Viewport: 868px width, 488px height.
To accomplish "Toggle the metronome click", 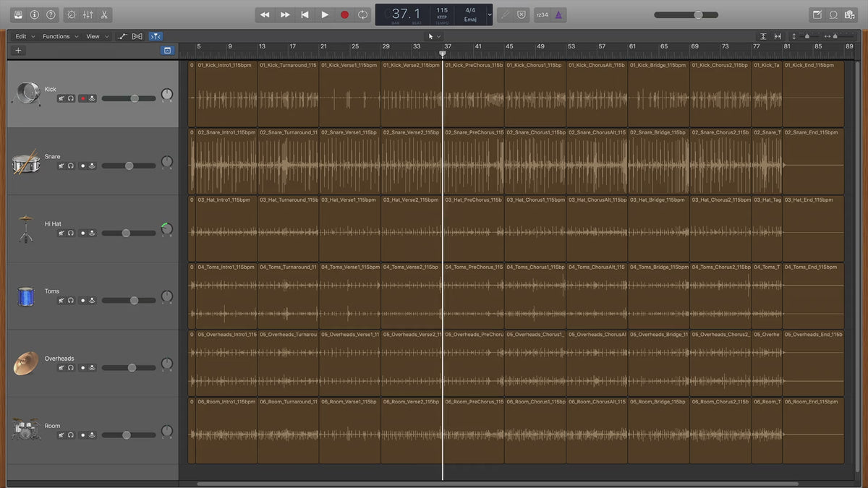I will [x=560, y=14].
